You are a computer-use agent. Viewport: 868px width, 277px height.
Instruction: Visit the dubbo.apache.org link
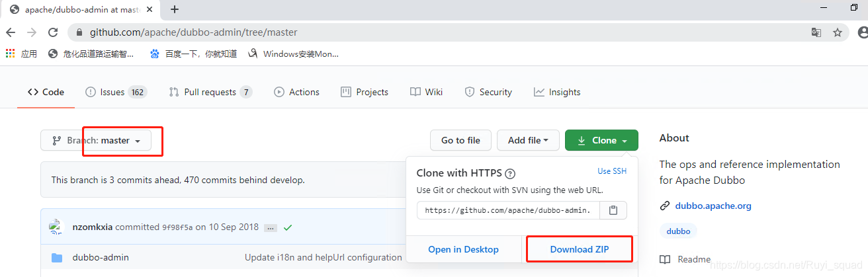tap(713, 206)
